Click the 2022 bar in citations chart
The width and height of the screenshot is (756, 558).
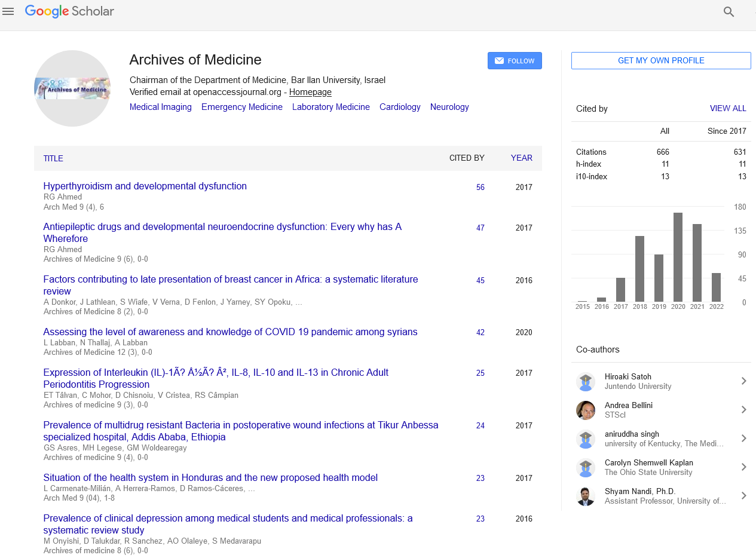pyautogui.click(x=716, y=287)
